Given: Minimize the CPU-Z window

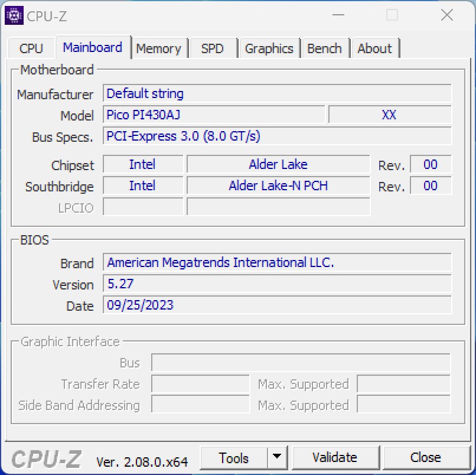Looking at the screenshot, I should pyautogui.click(x=338, y=15).
